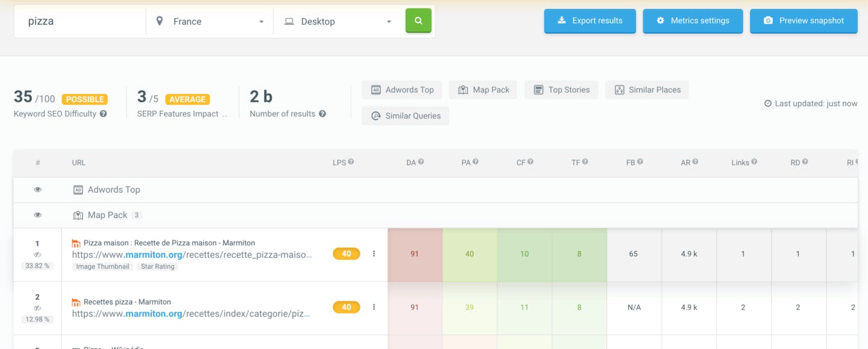Screen dimensions: 868x349
Task: Click the PA column help icon
Action: click(x=476, y=162)
